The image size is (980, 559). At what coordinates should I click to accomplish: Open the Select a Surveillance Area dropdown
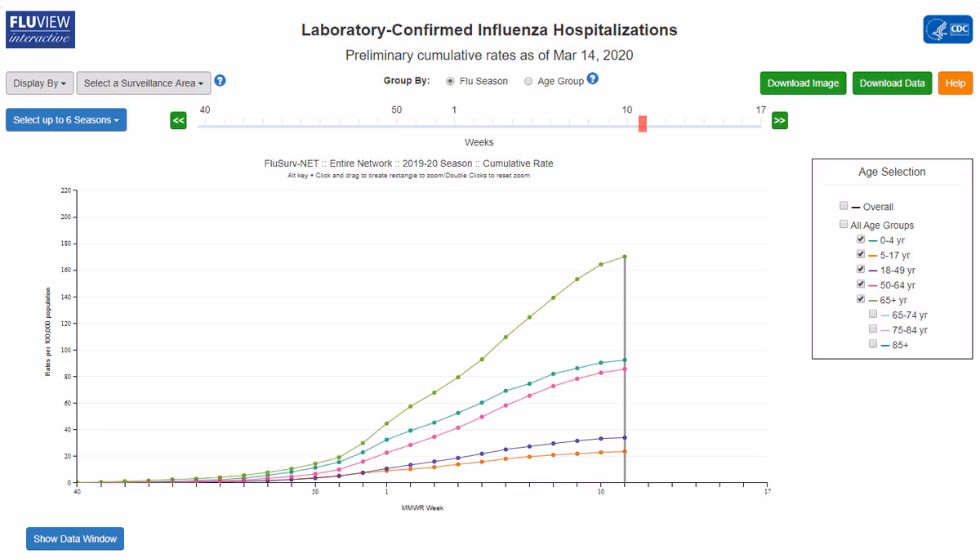pyautogui.click(x=143, y=83)
